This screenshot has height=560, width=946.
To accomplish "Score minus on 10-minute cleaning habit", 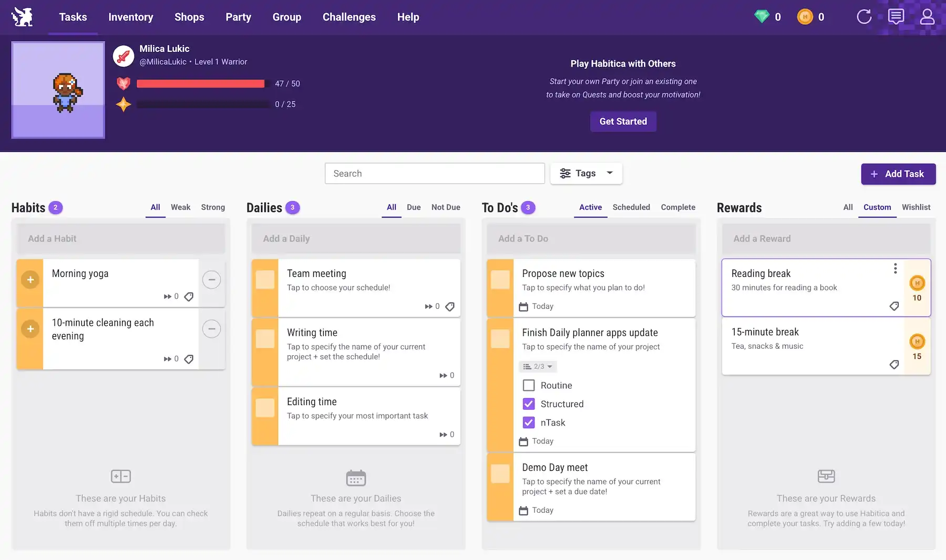I will pos(211,329).
